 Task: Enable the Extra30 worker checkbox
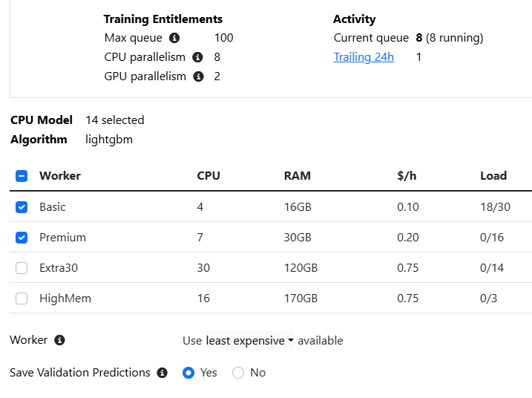22,268
